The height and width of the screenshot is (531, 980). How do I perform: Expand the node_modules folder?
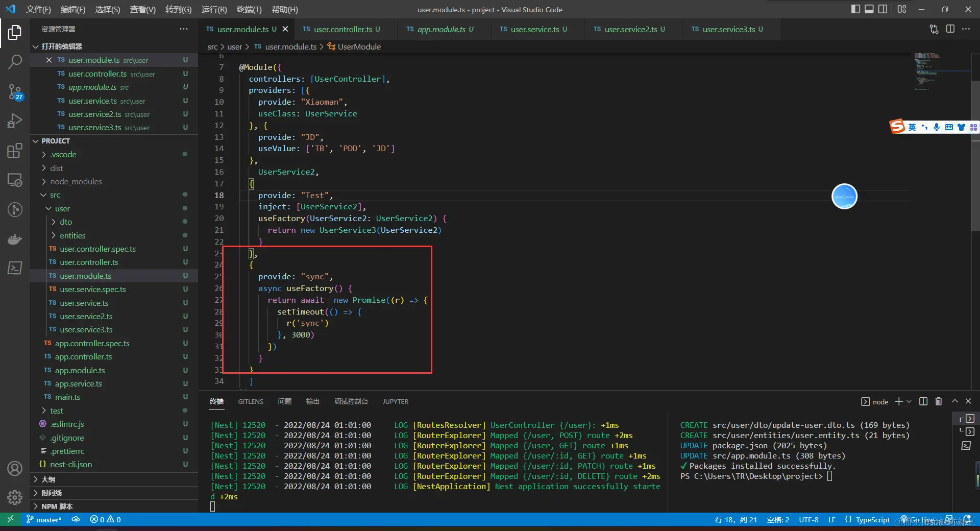pos(76,181)
